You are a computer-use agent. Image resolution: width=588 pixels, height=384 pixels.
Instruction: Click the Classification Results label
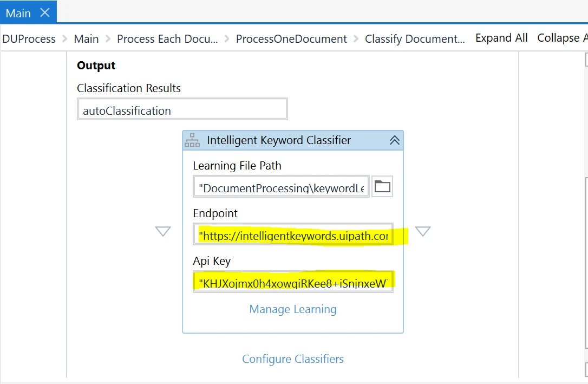[x=129, y=88]
